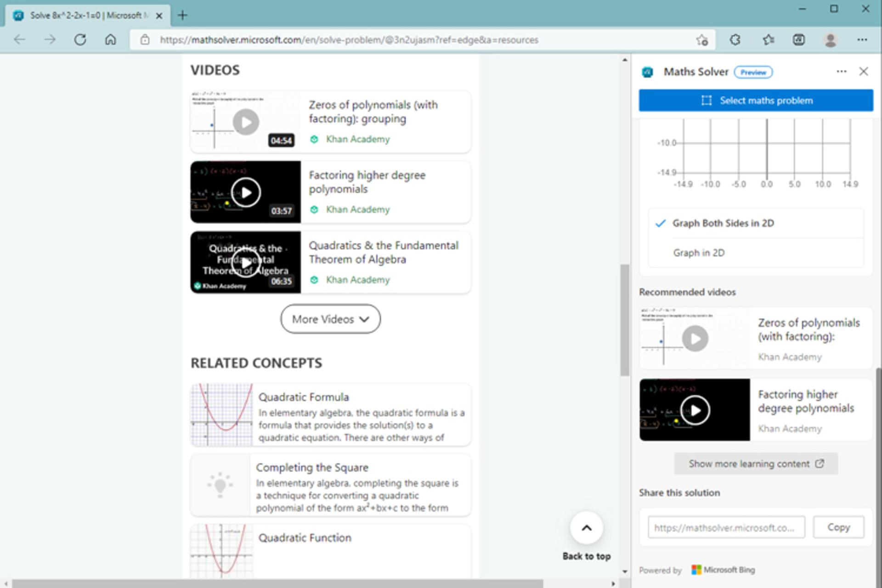
Task: Expand the More Videos list
Action: tap(330, 319)
